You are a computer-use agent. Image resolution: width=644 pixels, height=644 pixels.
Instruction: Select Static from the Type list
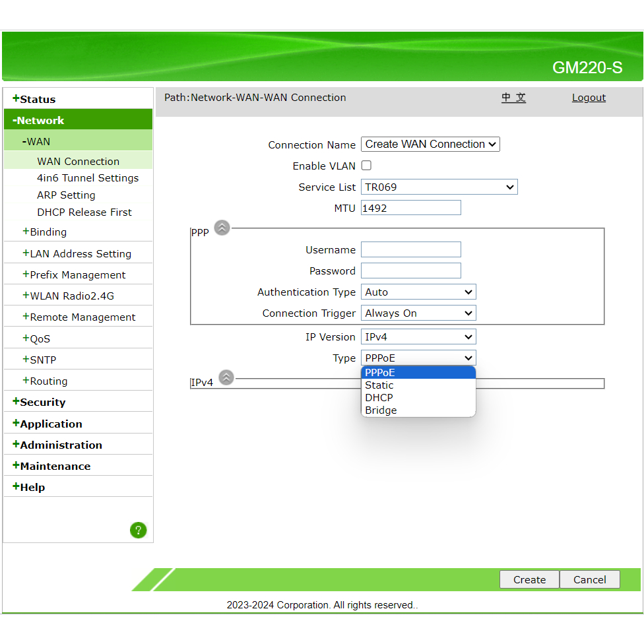coord(379,385)
